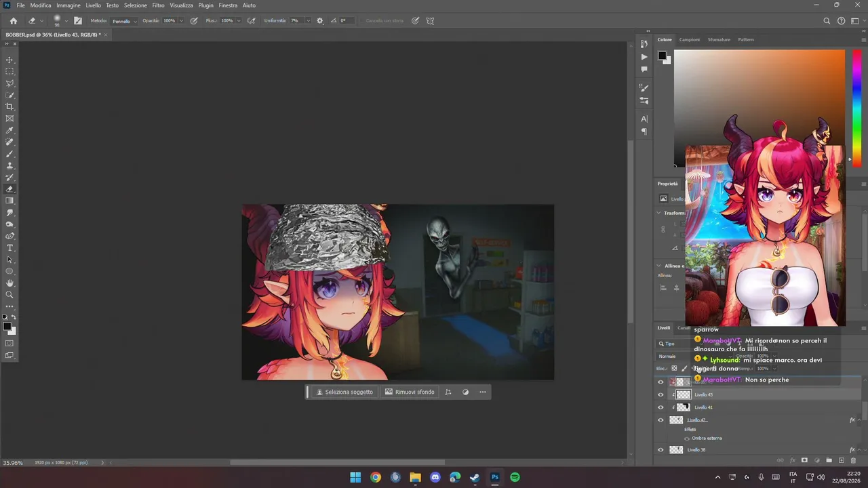Image resolution: width=868 pixels, height=488 pixels.
Task: Switch to the Sfumature tab
Action: tap(719, 39)
